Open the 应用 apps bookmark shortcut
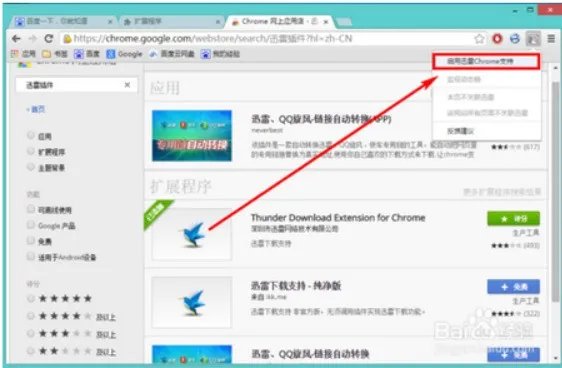562x368 pixels. 23,54
